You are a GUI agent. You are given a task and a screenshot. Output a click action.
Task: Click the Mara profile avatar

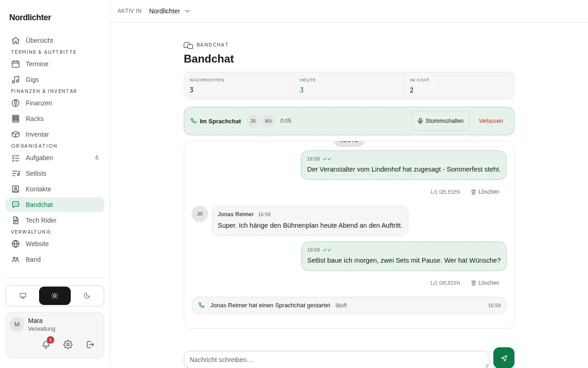pos(17,324)
